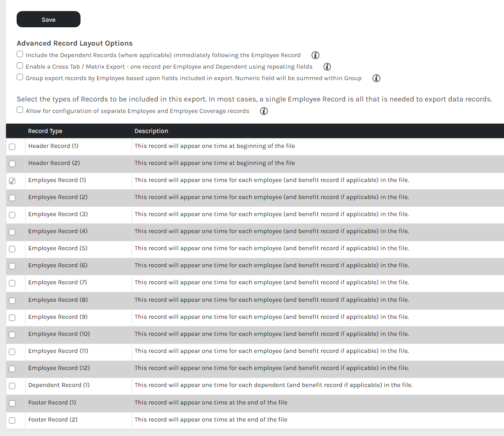
Task: Open info icon for Include Dependent Records option
Action: 315,55
